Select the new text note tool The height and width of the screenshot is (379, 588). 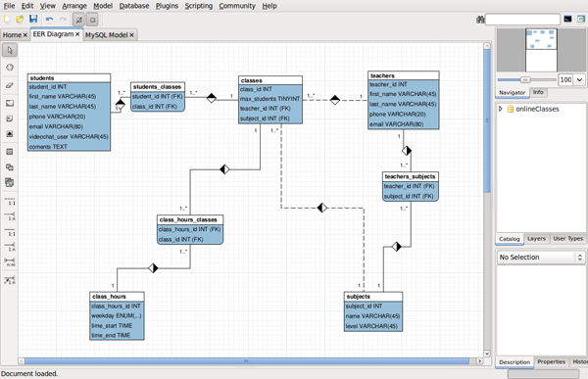pyautogui.click(x=10, y=118)
